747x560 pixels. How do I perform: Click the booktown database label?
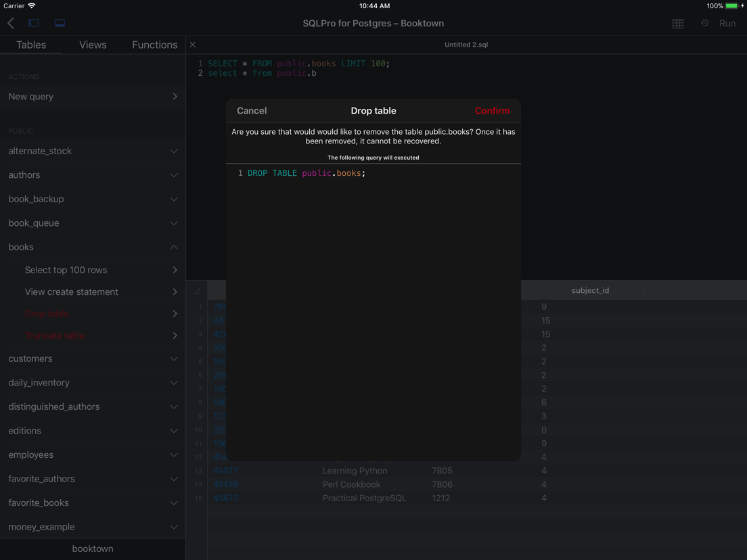(93, 549)
